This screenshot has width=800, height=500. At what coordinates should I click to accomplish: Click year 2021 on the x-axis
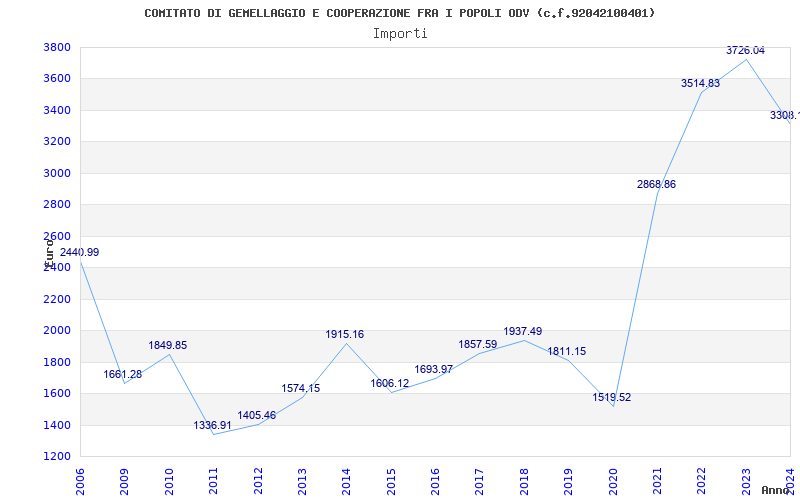click(x=657, y=479)
